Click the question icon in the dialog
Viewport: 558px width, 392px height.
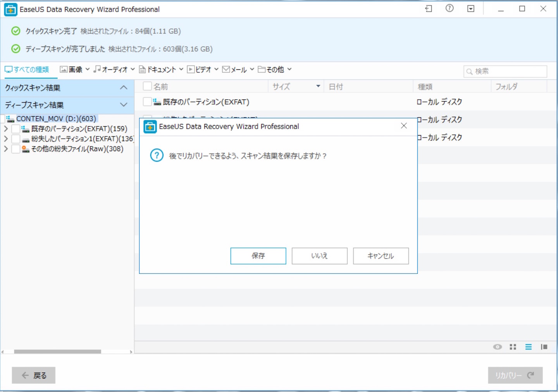157,156
